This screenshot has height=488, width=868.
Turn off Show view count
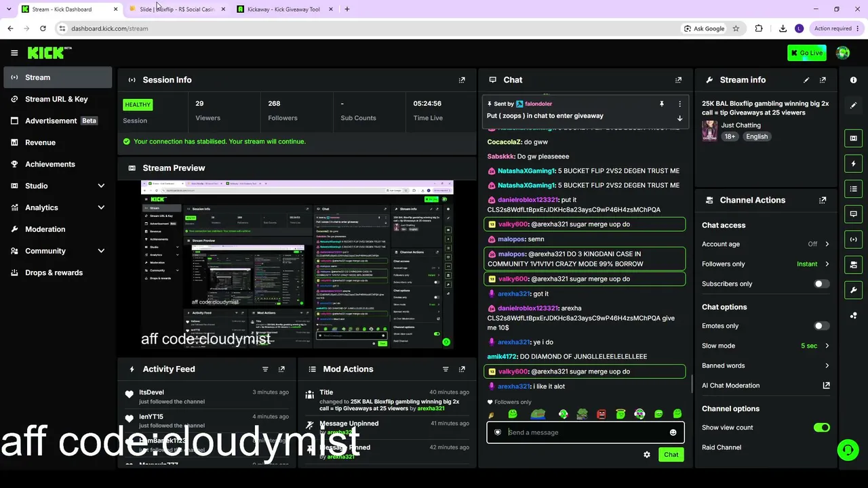(x=821, y=428)
